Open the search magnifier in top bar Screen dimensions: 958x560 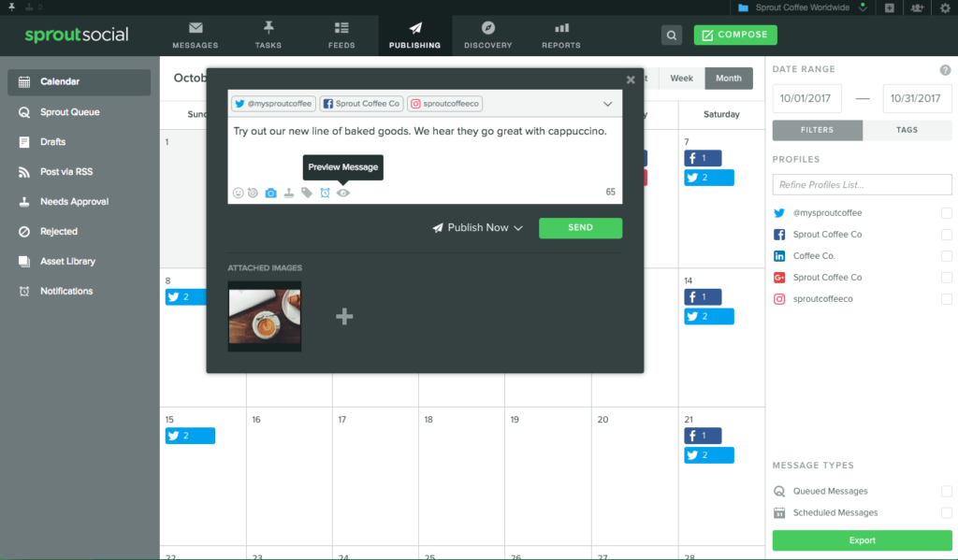tap(672, 35)
